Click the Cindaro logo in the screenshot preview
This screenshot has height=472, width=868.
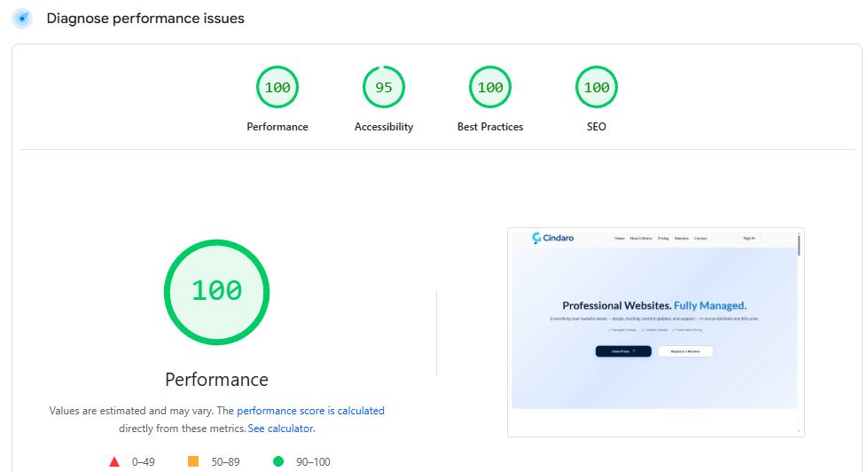552,238
